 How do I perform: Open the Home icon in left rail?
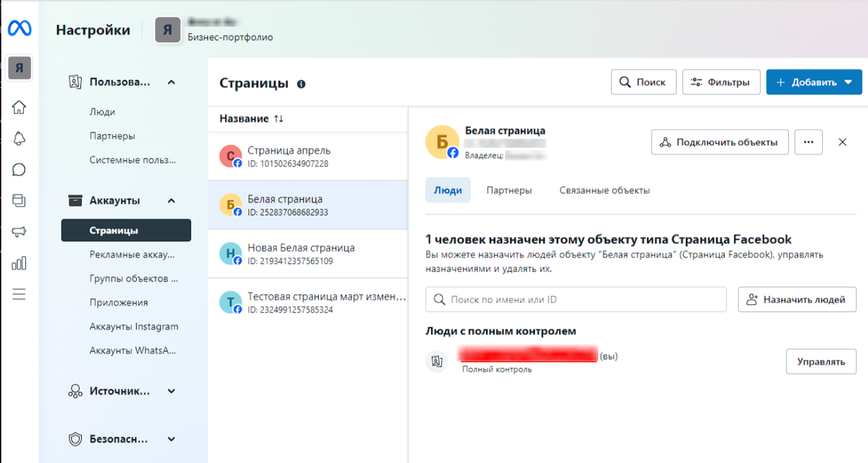19,107
